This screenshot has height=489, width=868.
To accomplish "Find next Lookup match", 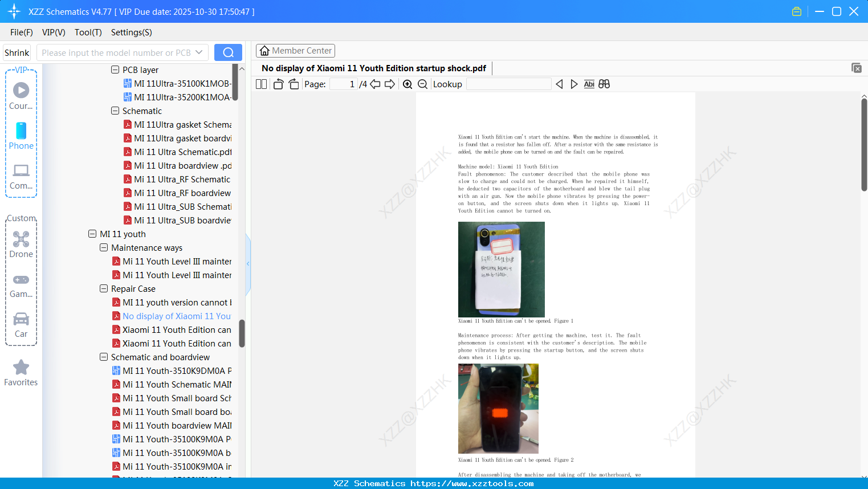I will tap(574, 84).
